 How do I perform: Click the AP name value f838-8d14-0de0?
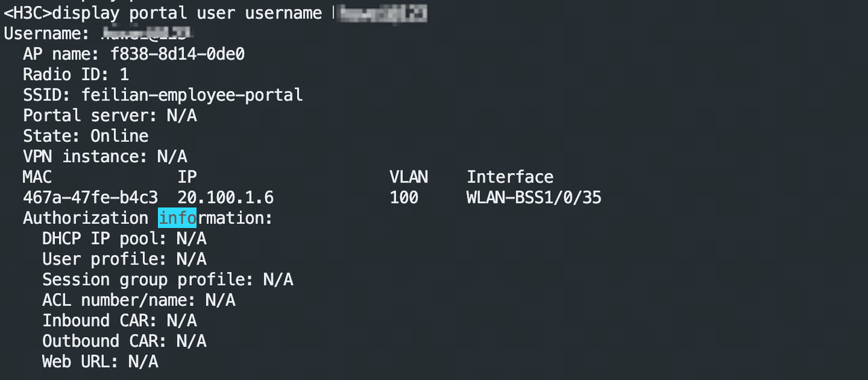(178, 54)
